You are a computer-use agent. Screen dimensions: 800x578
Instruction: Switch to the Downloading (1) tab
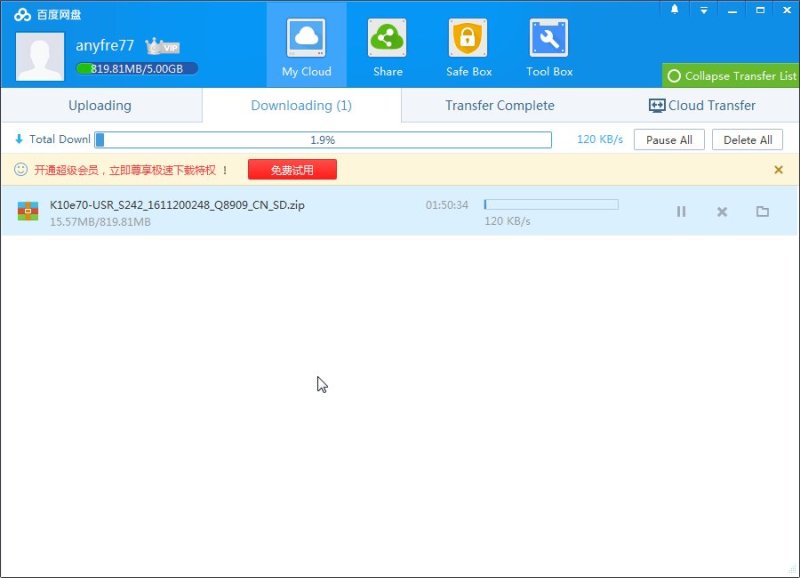click(301, 106)
